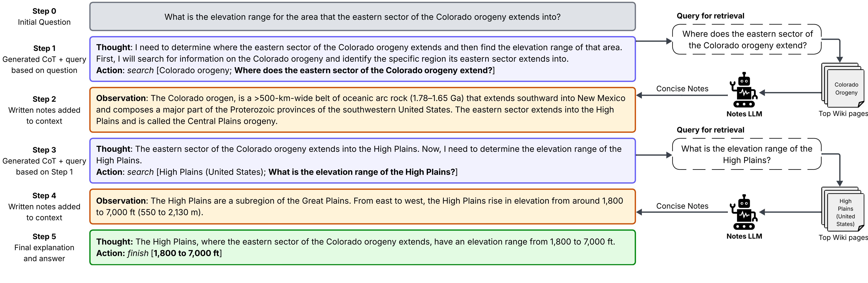Screen dimensions: 868x283
Task: Click arrow from Step 1 box to retrieval query
Action: [654, 41]
